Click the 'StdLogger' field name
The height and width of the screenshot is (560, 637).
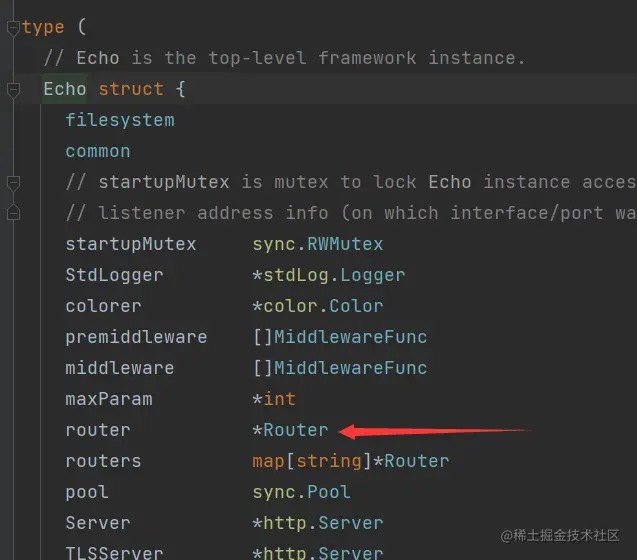115,275
